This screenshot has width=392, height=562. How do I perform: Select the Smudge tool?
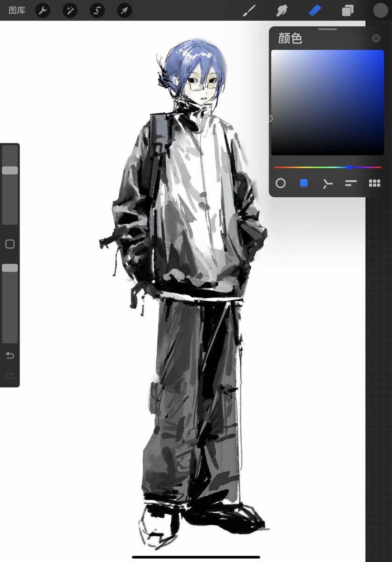pos(282,10)
